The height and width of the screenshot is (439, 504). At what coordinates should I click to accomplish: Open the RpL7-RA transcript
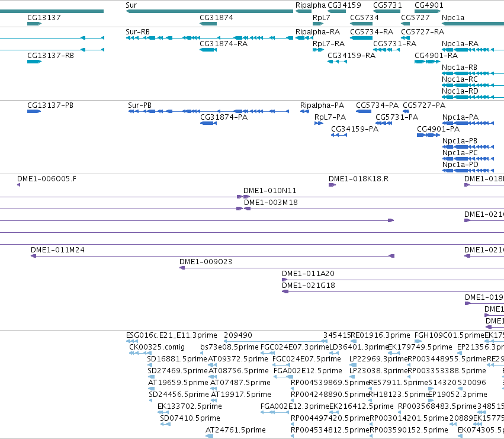[x=318, y=50]
